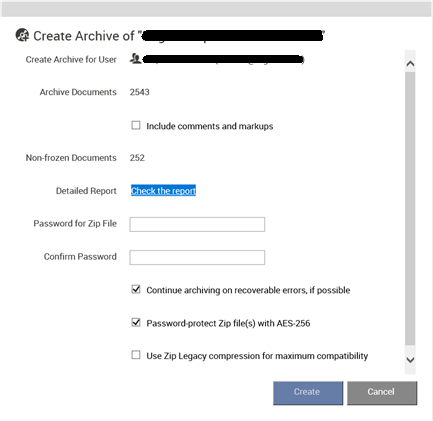The height and width of the screenshot is (421, 433).
Task: Cancel the archive dialog
Action: (382, 393)
